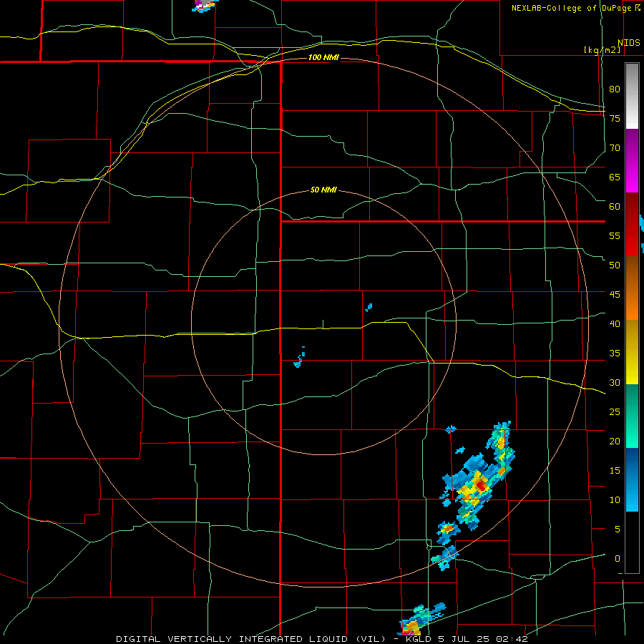
Task: Click the legend value 70
Action: tap(615, 148)
